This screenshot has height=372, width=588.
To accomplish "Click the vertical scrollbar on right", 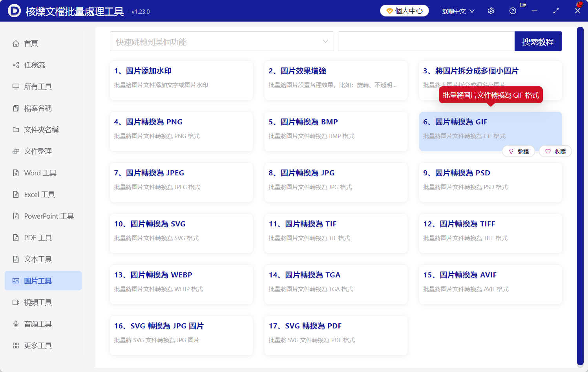I will click(x=580, y=196).
